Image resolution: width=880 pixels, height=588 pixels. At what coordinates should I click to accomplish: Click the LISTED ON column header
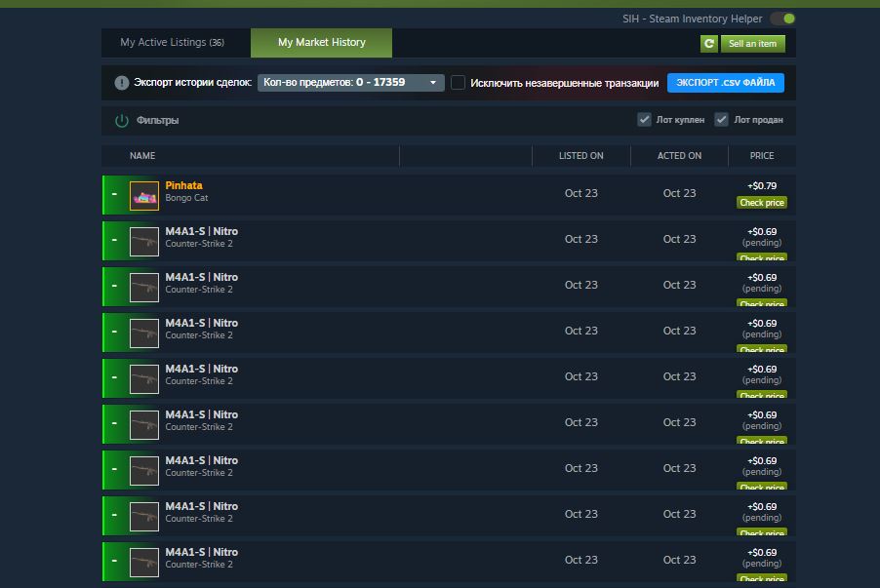(580, 156)
